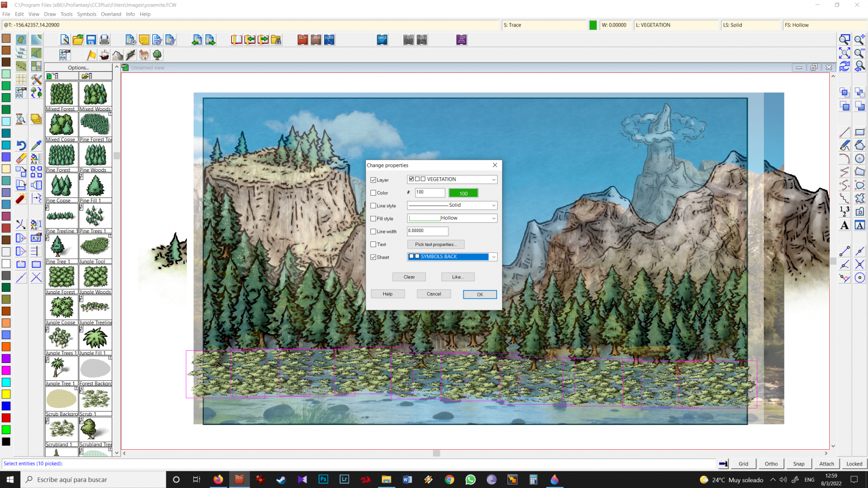The image size is (868, 488).
Task: Click Pick text properties... button
Action: tap(436, 244)
